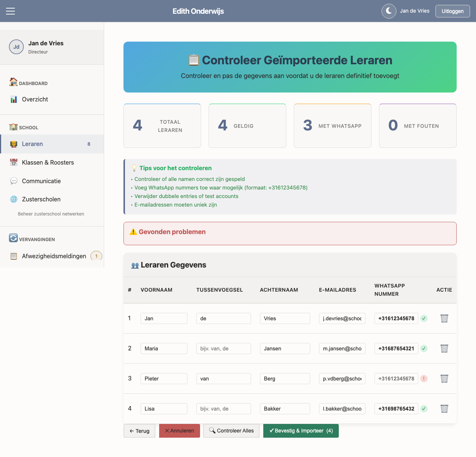The height and width of the screenshot is (457, 476).
Task: Open the hamburger menu
Action: (x=10, y=11)
